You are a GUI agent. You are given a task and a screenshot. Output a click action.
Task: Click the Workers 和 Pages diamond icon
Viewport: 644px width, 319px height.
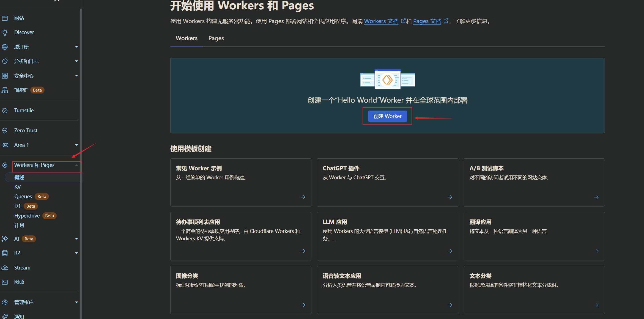click(x=5, y=165)
